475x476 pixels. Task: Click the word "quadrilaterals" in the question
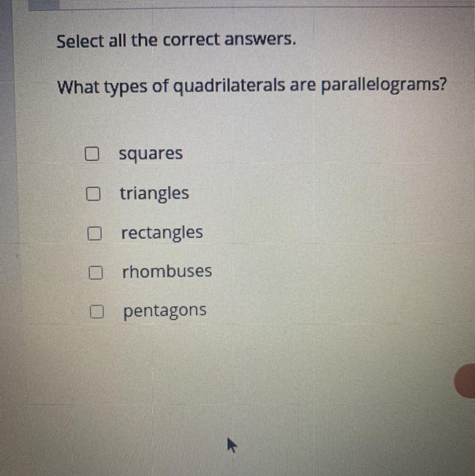click(x=229, y=86)
